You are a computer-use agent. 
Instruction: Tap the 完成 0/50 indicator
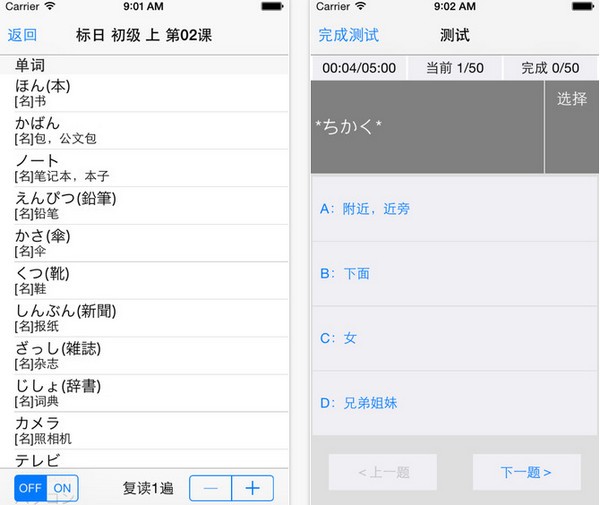pos(550,68)
